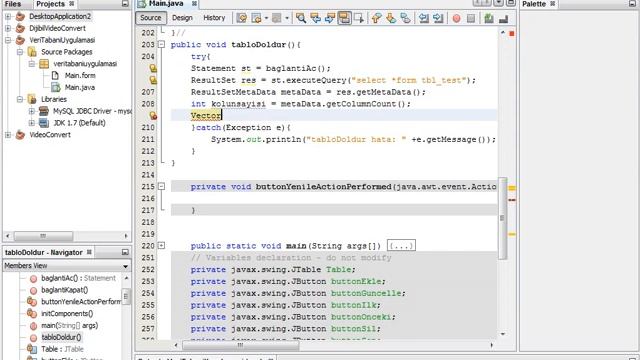Go to previous bookmark icon
640x360 pixels.
[x=376, y=18]
